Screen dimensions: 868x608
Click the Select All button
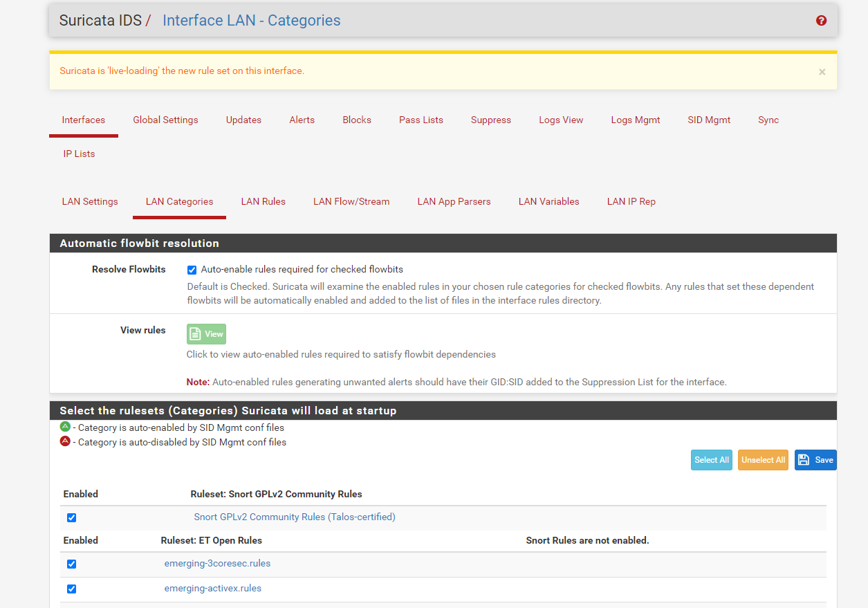tap(712, 460)
